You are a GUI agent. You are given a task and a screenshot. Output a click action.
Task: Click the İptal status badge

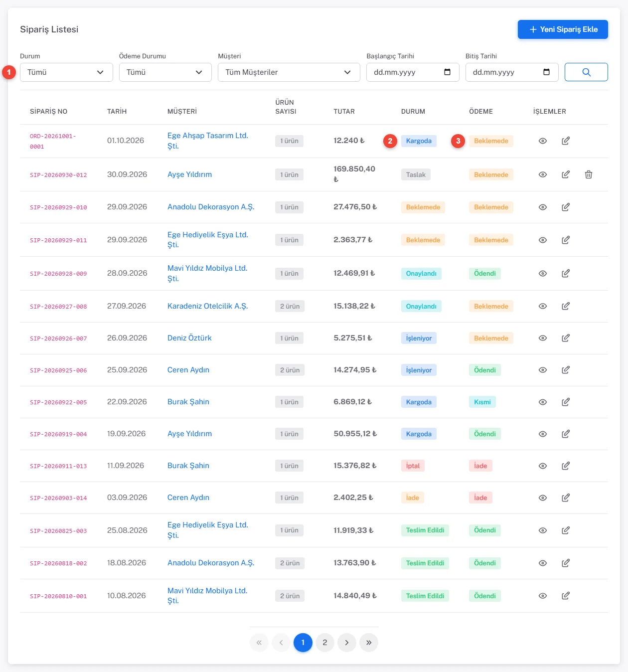pyautogui.click(x=413, y=466)
